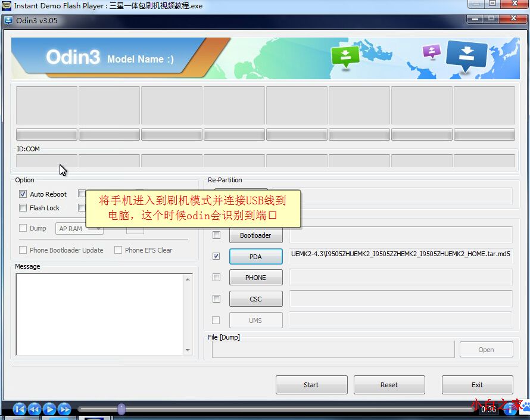Jump to the start of the demo video
The height and width of the screenshot is (420, 530).
(x=19, y=409)
